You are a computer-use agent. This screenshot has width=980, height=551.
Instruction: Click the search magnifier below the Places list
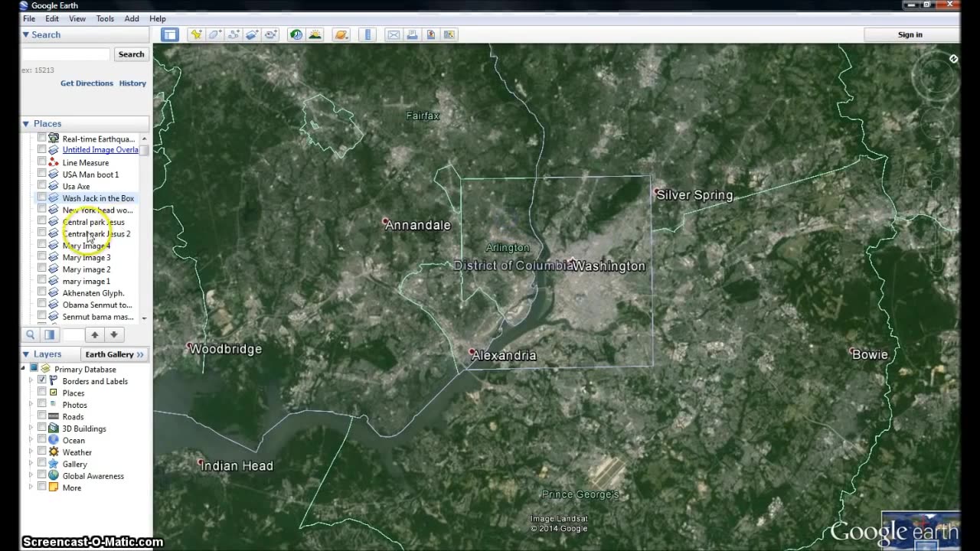(31, 334)
